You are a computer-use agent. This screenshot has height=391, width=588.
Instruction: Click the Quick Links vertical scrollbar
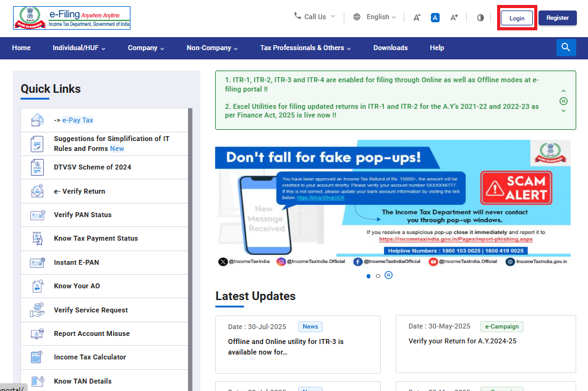tap(190, 247)
